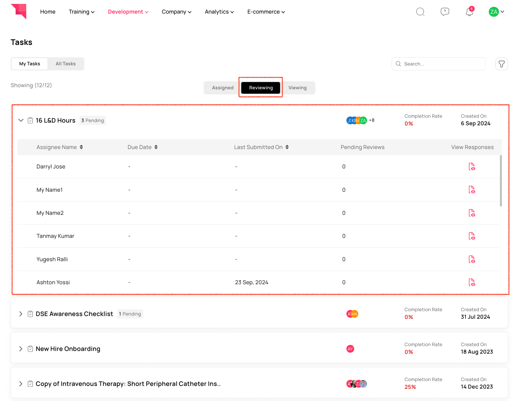Select the Viewing view toggle

pos(297,88)
